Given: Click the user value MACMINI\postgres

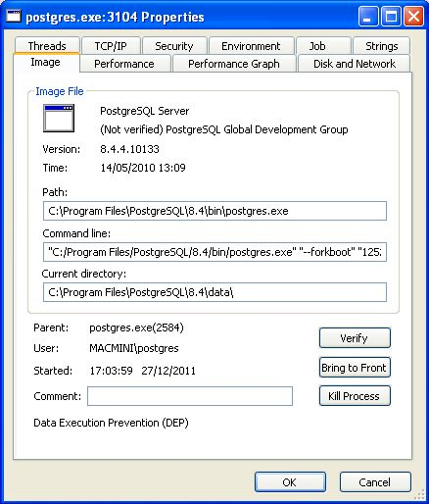Looking at the screenshot, I should click(134, 348).
